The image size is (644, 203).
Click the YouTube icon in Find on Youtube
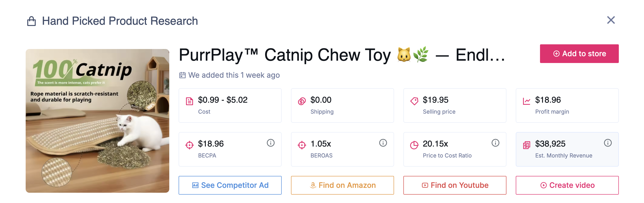(x=425, y=185)
